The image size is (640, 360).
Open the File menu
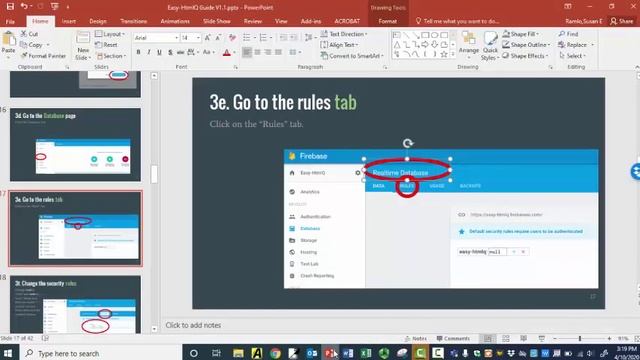[x=10, y=21]
